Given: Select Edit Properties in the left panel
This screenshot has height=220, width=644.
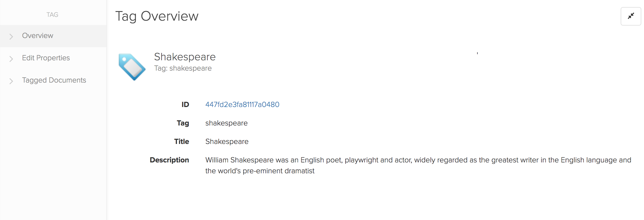Looking at the screenshot, I should click(x=46, y=58).
